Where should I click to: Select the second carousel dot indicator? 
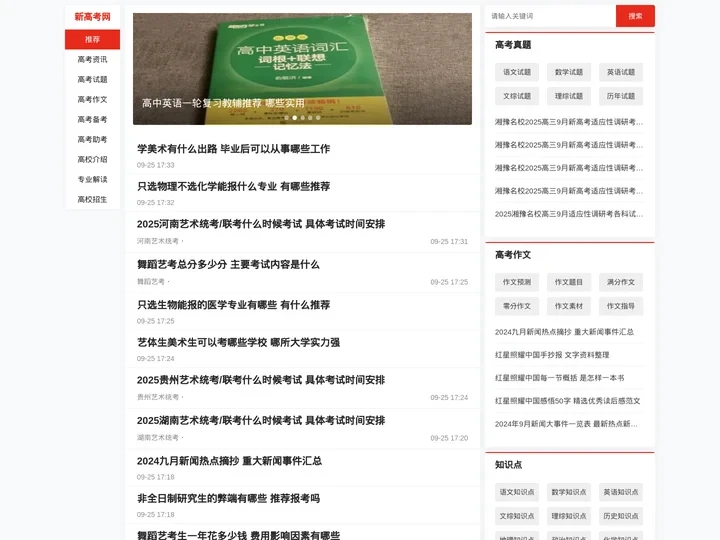[295, 118]
